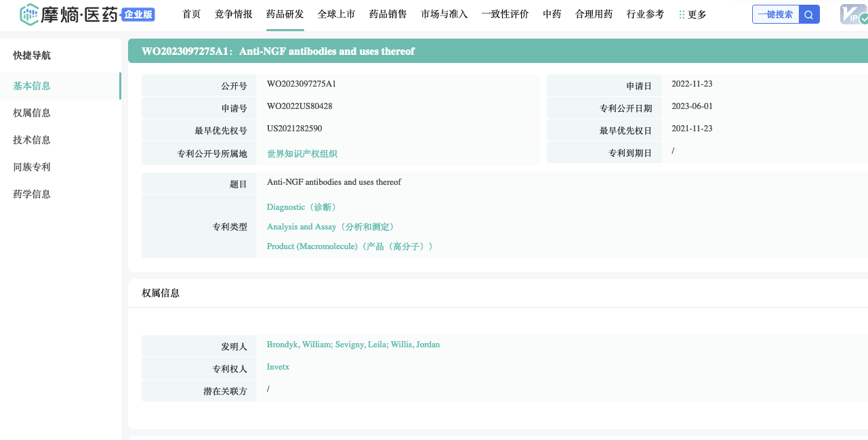Click application date 2022-11-23
Viewport: 868px width, 440px height.
(692, 84)
